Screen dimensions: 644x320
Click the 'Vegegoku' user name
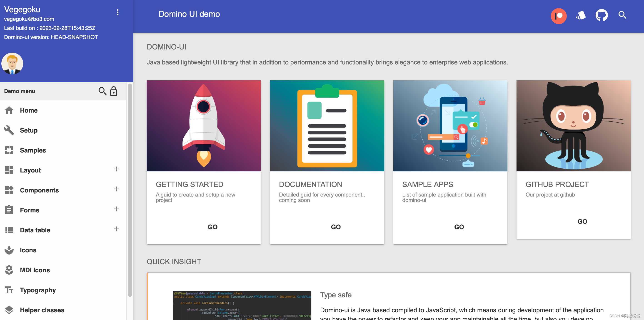tap(22, 10)
